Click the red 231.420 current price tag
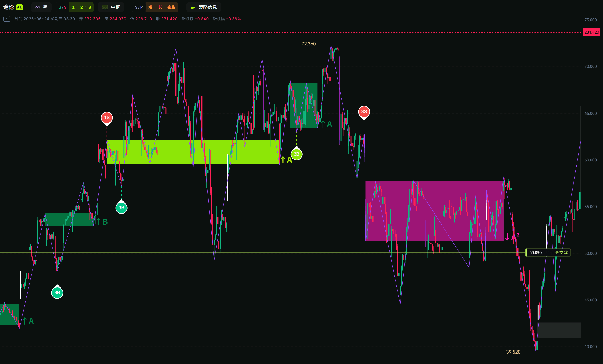This screenshot has width=603, height=364. (x=591, y=32)
